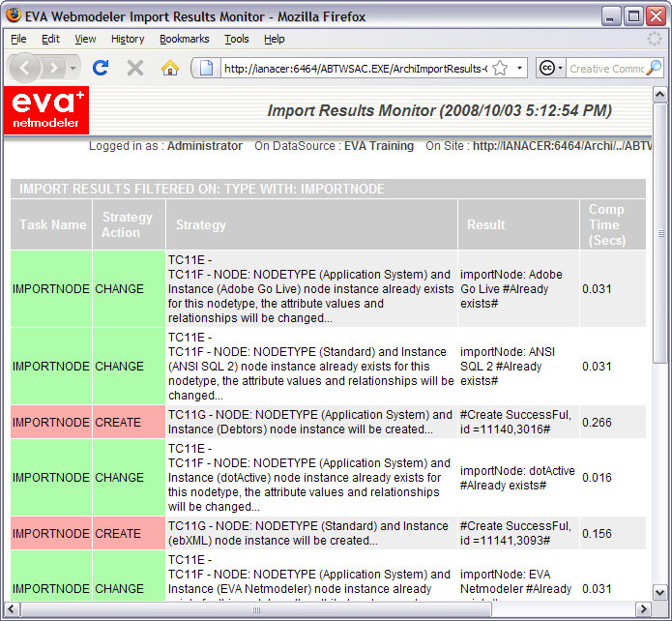Click the Task Name column header

(53, 224)
